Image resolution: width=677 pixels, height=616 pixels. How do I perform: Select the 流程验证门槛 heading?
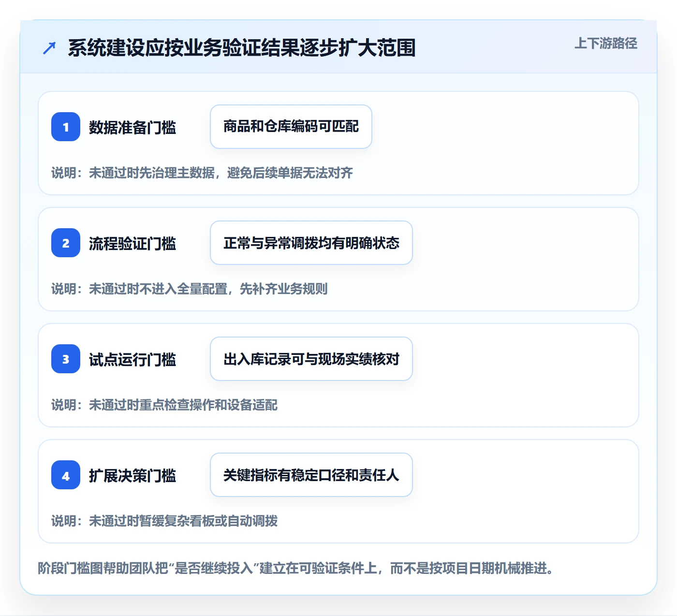pos(132,243)
